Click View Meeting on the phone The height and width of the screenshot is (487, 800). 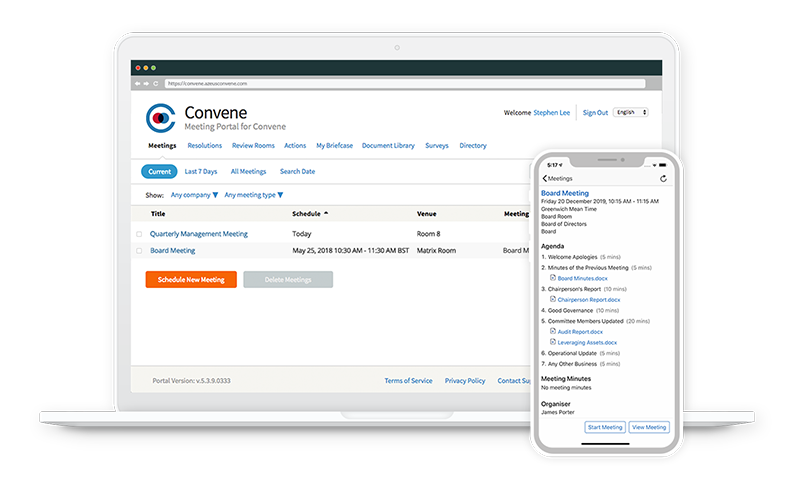click(x=649, y=427)
